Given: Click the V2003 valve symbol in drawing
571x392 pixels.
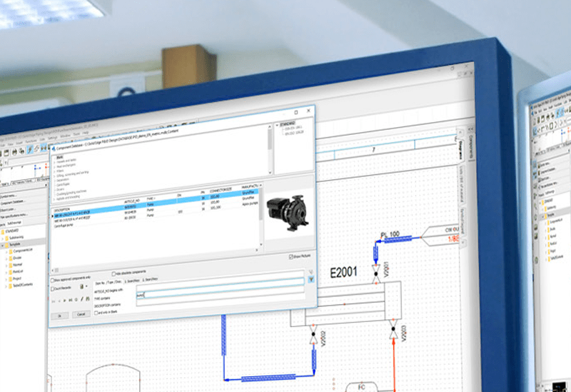Looking at the screenshot, I should coord(393,329).
